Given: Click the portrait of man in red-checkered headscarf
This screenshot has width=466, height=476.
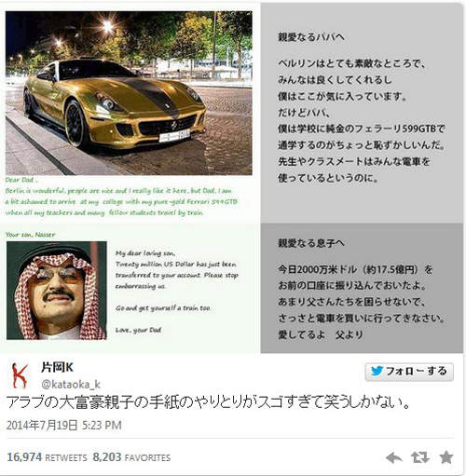Looking at the screenshot, I should 57,291.
